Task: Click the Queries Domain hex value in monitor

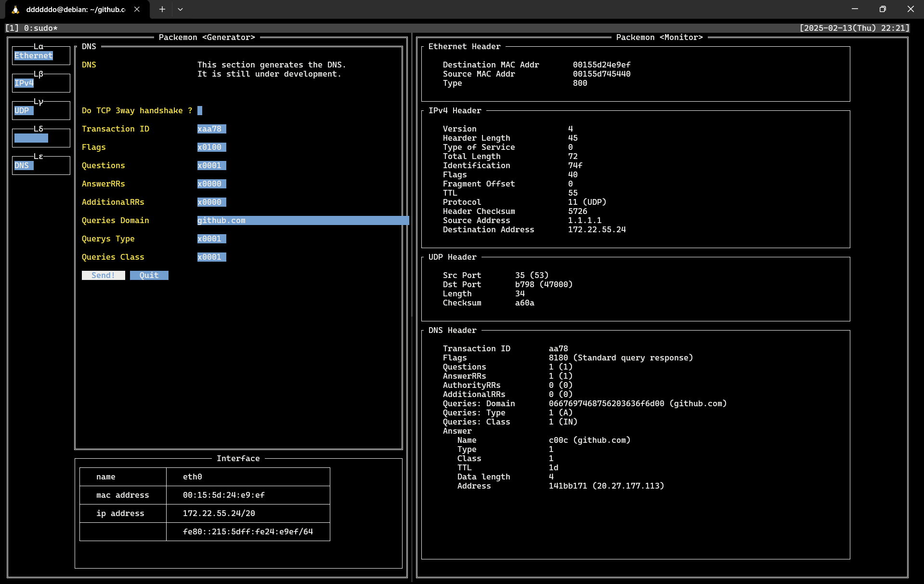Action: pyautogui.click(x=638, y=404)
